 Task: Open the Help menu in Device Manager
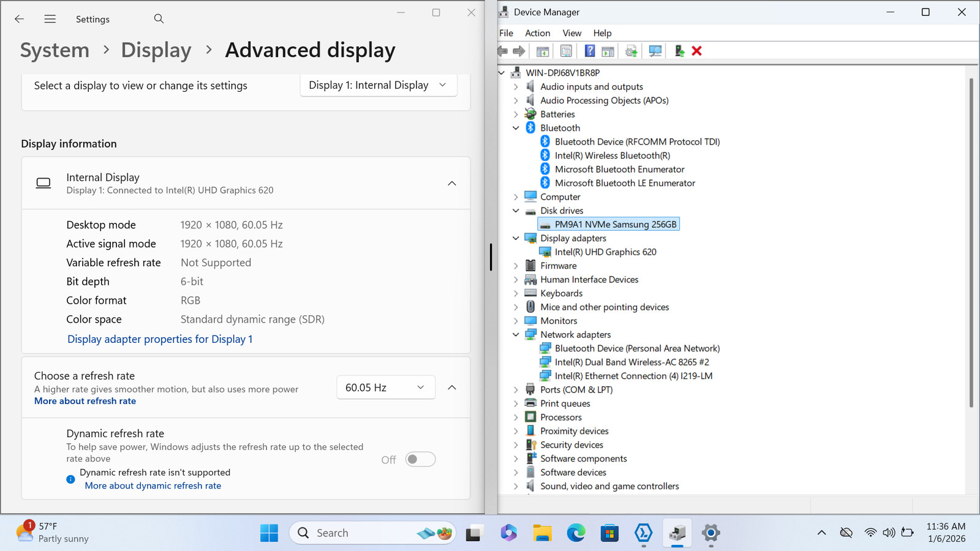603,33
